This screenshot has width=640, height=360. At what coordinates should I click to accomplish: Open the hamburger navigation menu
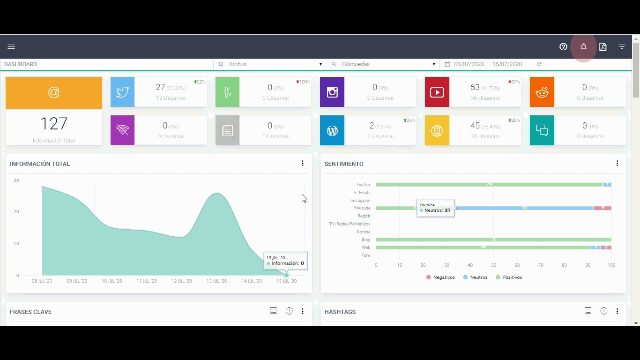(11, 47)
